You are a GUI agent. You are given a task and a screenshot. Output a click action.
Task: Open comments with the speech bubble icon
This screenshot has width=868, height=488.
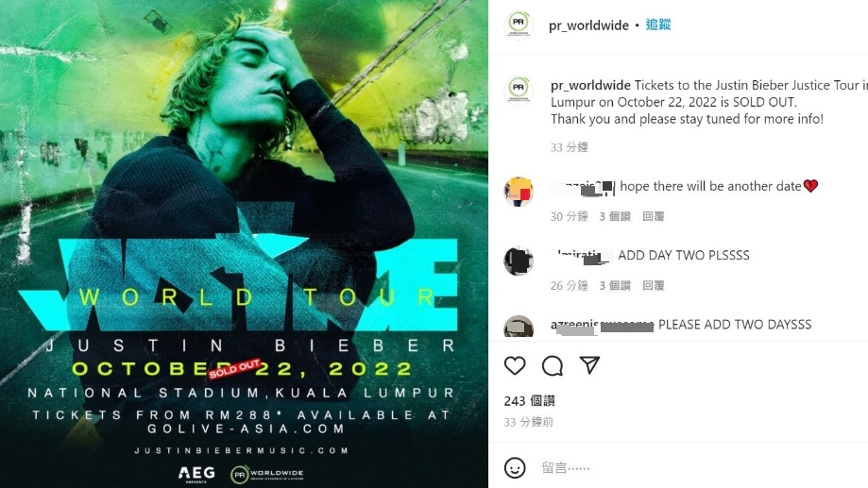click(x=553, y=365)
